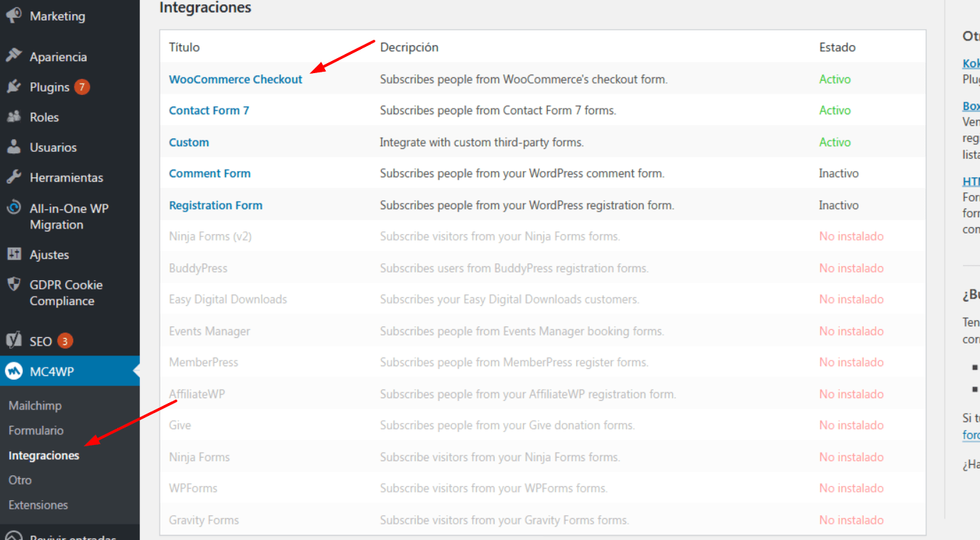Viewport: 980px width, 540px height.
Task: Click the Plugins update badge showing 7
Action: pyautogui.click(x=82, y=87)
